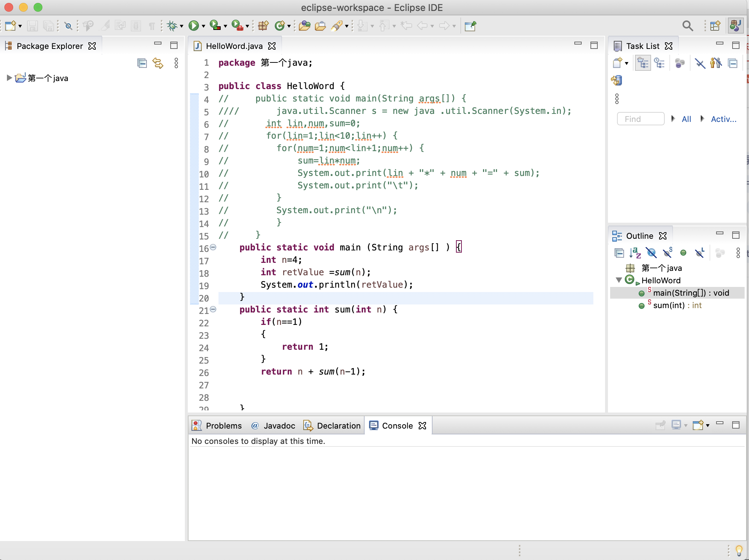Click All filter button in Task List

click(x=686, y=119)
